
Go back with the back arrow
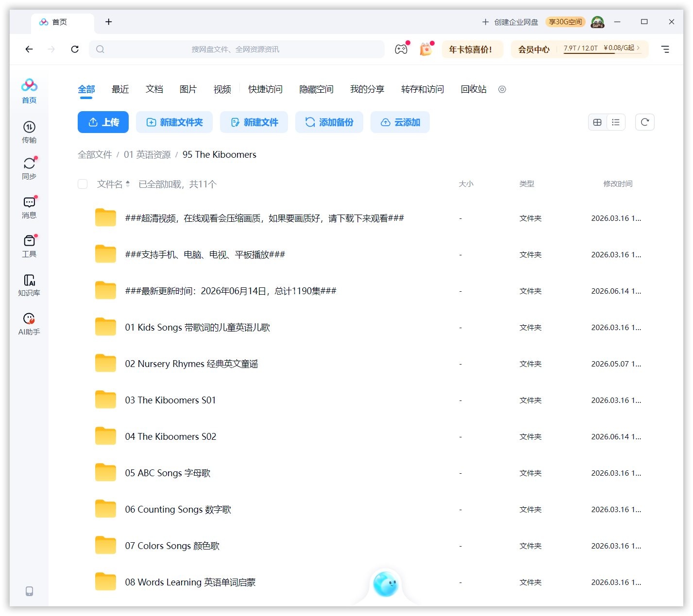pos(29,49)
